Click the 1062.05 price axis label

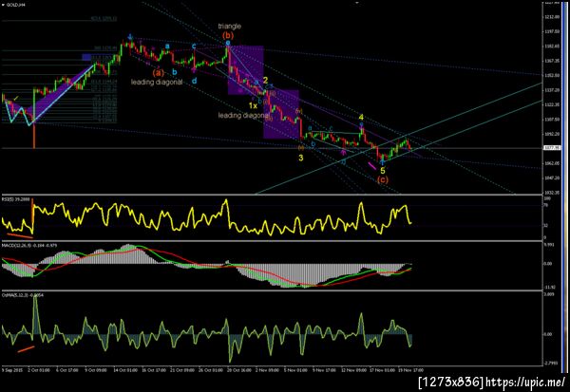tap(552, 163)
